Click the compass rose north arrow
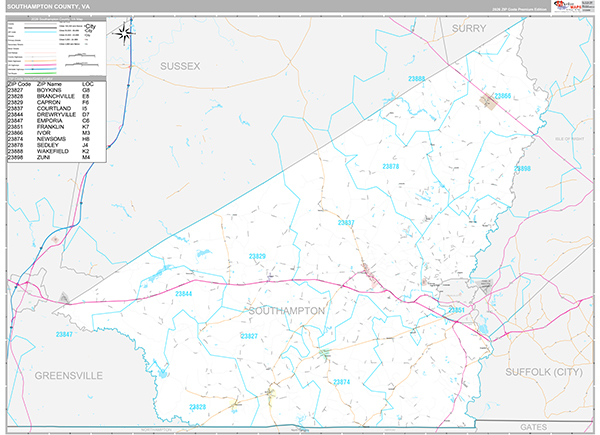The width and height of the screenshot is (600, 435). pos(125,33)
